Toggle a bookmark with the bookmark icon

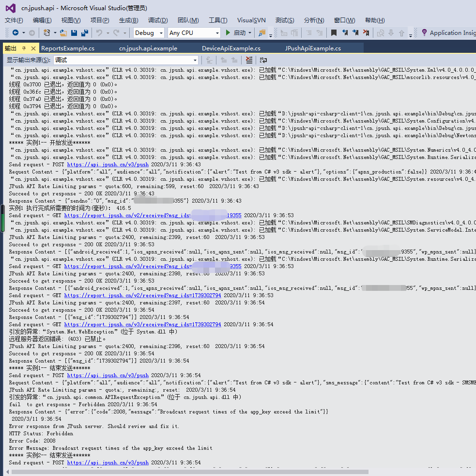[334, 32]
